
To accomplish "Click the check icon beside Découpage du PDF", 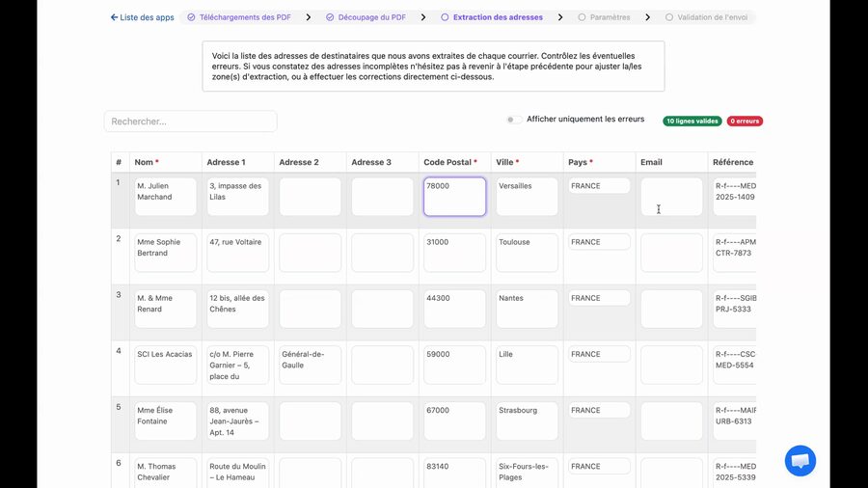I will tap(330, 17).
